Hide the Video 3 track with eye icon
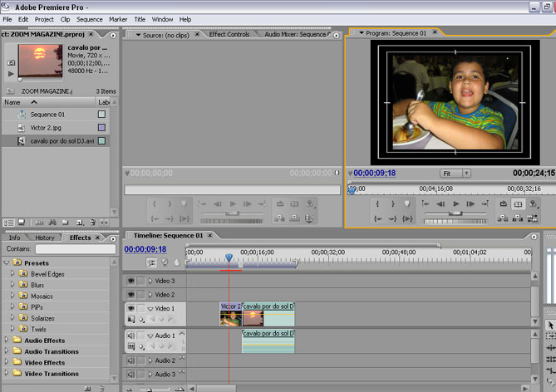Image resolution: width=556 pixels, height=392 pixels. (x=130, y=281)
